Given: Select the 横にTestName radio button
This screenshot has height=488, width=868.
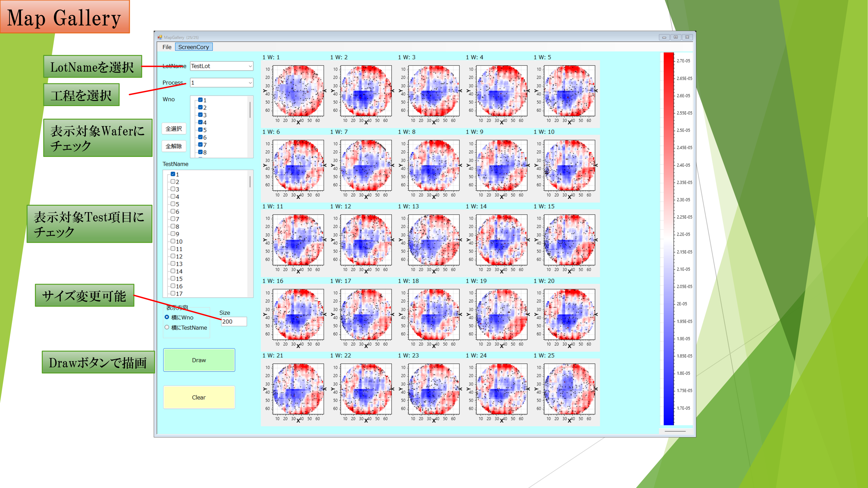Looking at the screenshot, I should tap(167, 327).
